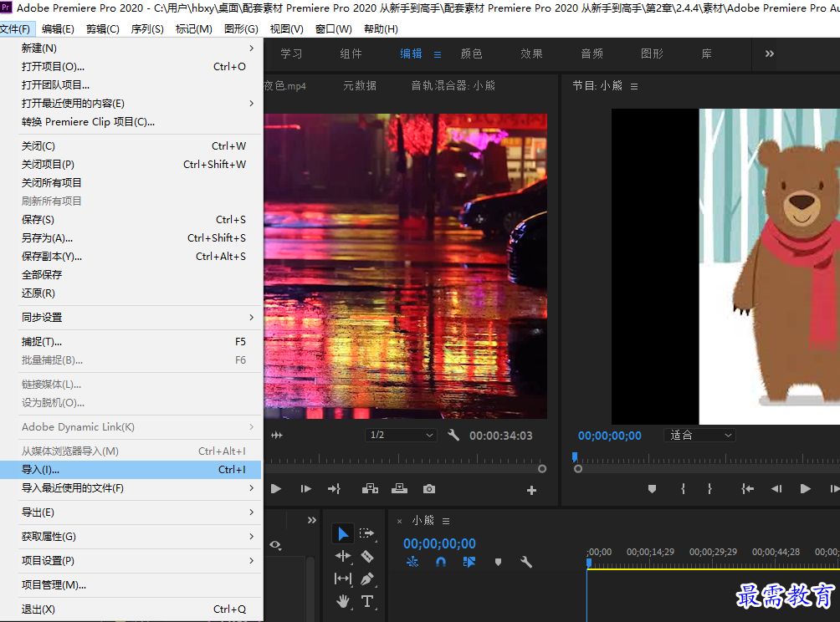Switch to the 音频 workspace
Viewport: 840px width, 622px height.
592,54
